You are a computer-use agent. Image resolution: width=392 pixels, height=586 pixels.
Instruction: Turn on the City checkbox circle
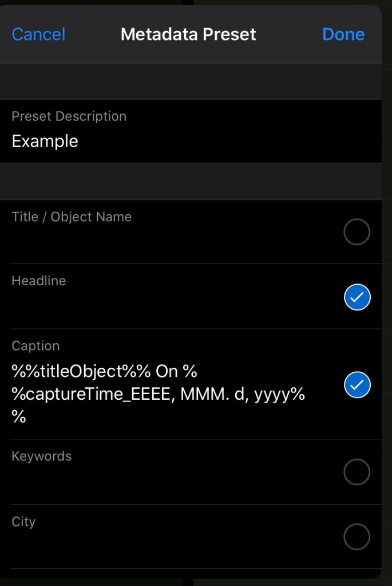357,537
